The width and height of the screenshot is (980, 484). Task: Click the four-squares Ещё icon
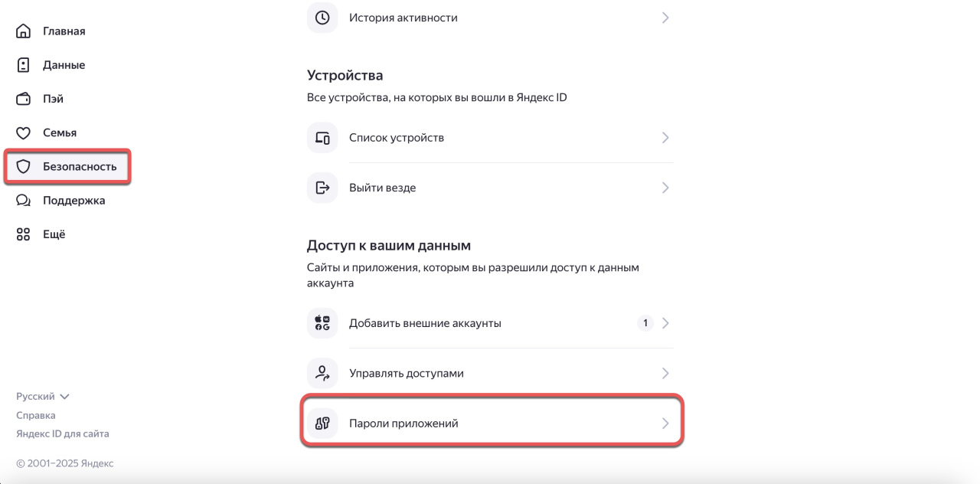tap(24, 234)
